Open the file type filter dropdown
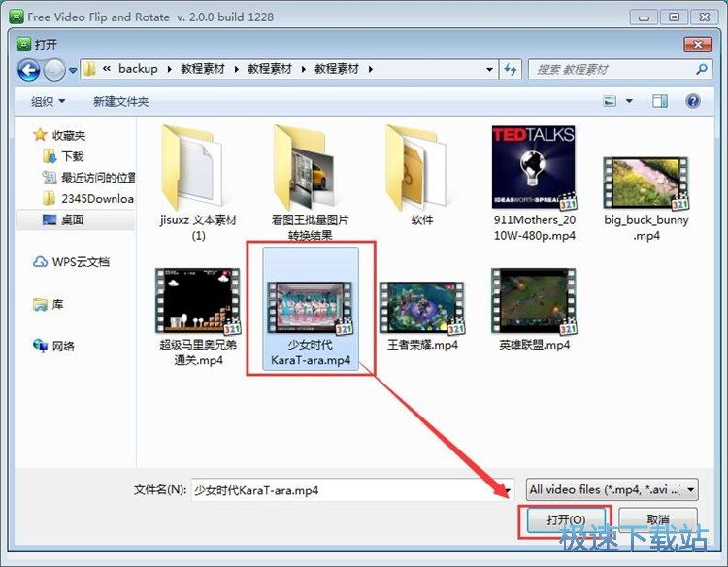Image resolution: width=728 pixels, height=567 pixels. 612,489
